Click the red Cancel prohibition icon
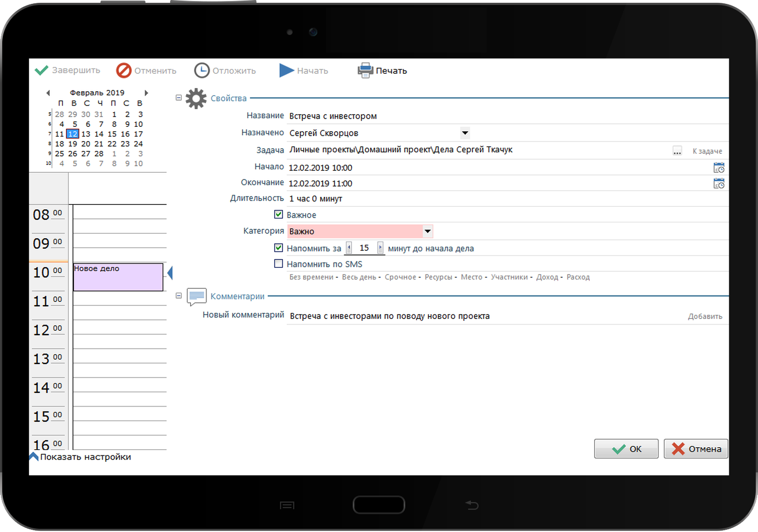Viewport: 758px width, 532px height. coord(124,71)
